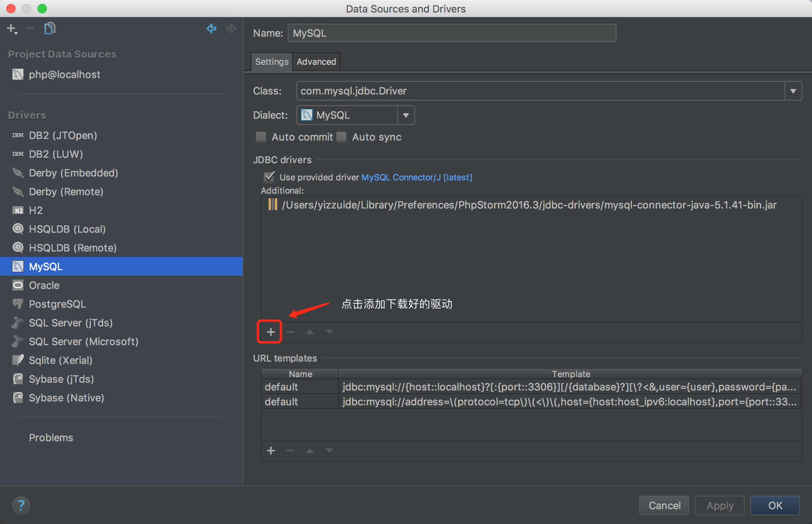
Task: Go forward with the right arrow
Action: [x=231, y=28]
